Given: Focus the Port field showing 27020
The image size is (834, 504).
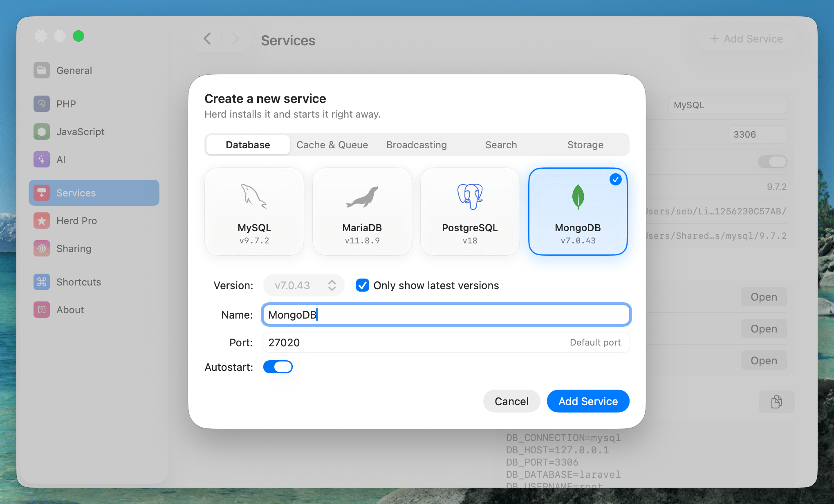Looking at the screenshot, I should (x=446, y=342).
